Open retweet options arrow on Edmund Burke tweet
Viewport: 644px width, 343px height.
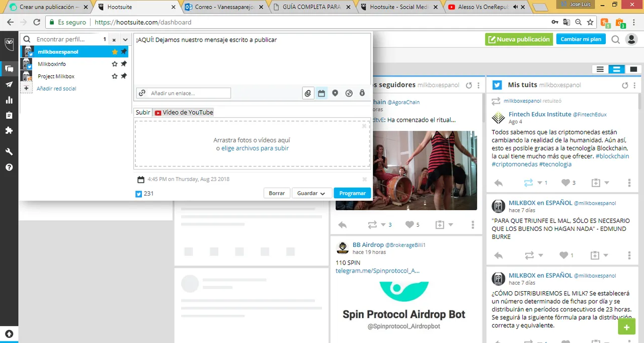[540, 255]
